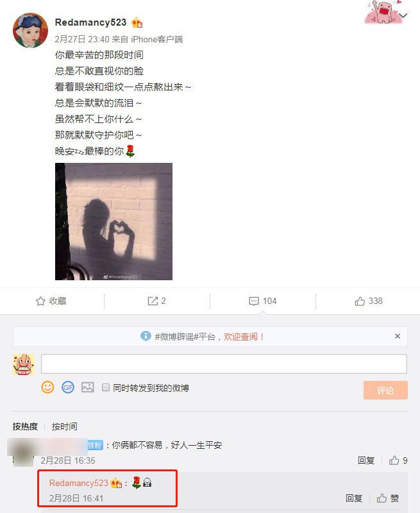Like the post with the thumbs-up showing 338
420x513 pixels.
360,301
